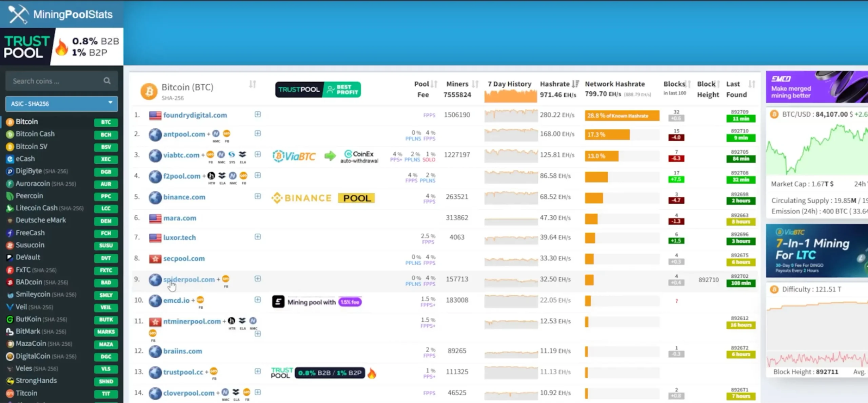Sort by Pool Fee column arrows
The height and width of the screenshot is (403, 868).
(x=434, y=84)
